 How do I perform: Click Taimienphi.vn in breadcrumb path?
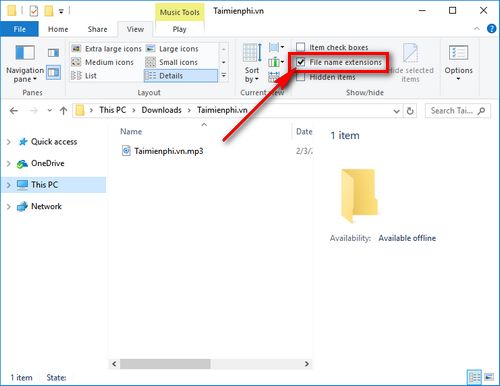click(222, 110)
